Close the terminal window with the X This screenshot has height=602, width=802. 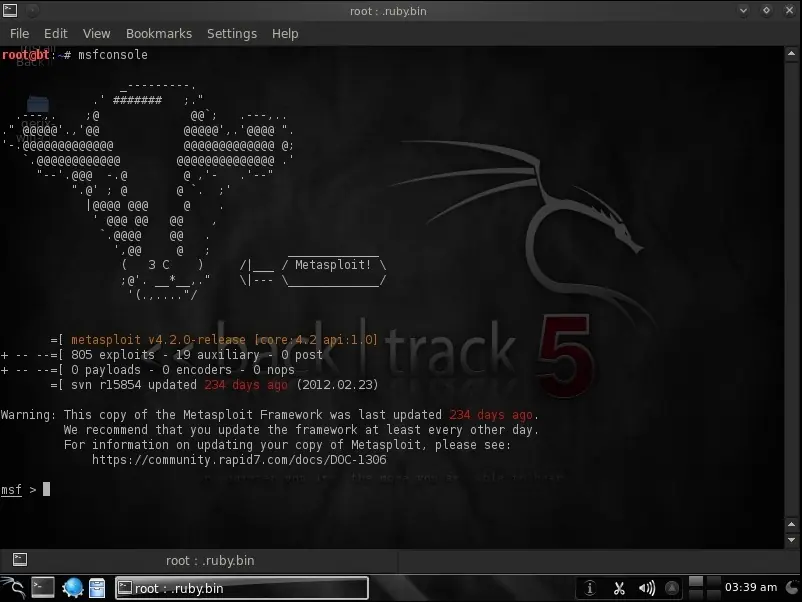point(789,11)
